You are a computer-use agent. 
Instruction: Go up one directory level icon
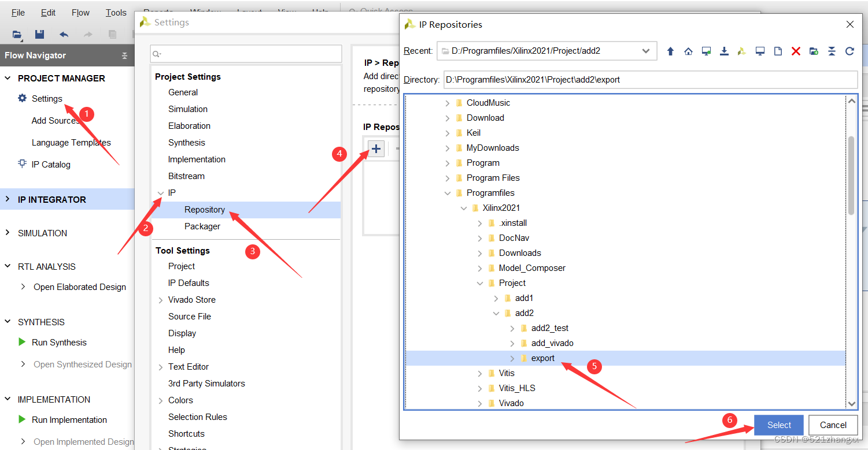pos(670,51)
